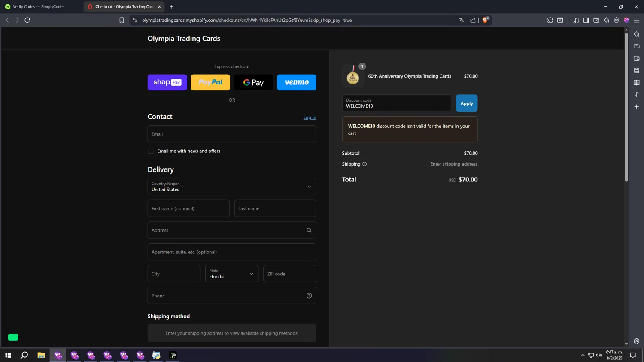
Task: Click the shipping info question icon
Action: coord(365,164)
